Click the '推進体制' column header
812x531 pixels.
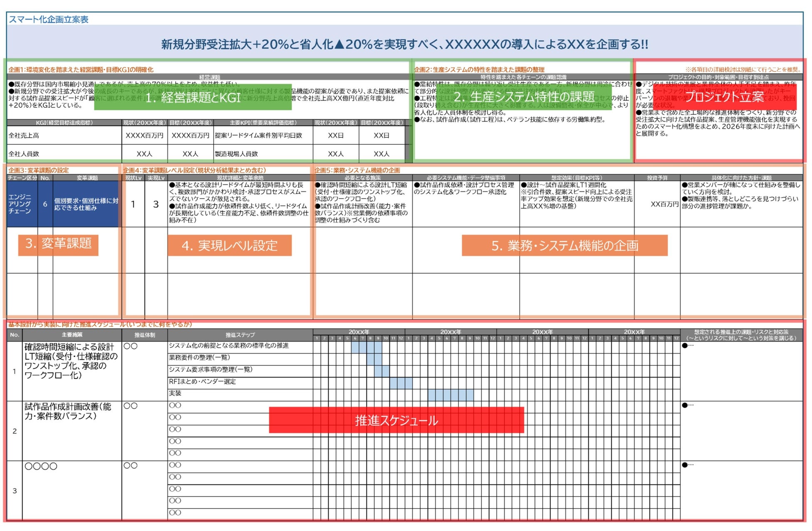point(144,335)
